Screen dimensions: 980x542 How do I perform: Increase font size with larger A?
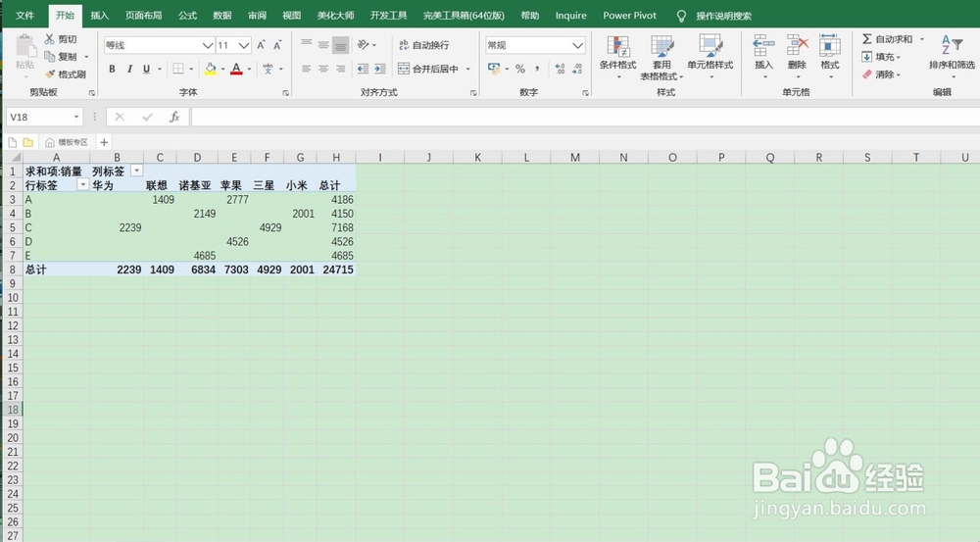(262, 45)
